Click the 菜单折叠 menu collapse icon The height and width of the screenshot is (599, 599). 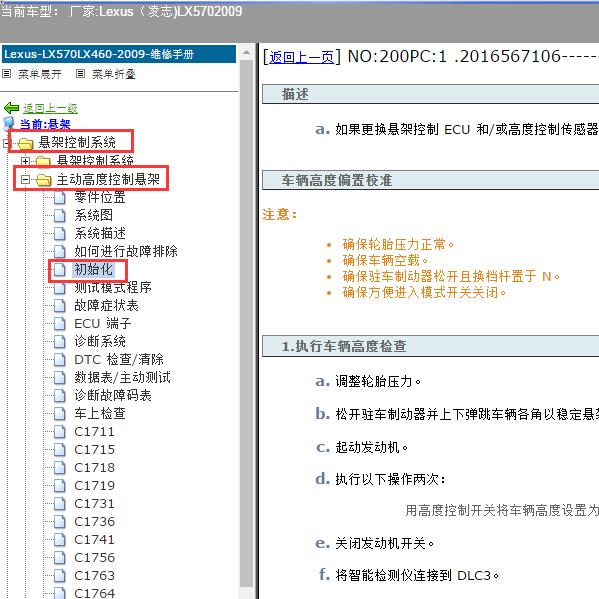[x=80, y=73]
